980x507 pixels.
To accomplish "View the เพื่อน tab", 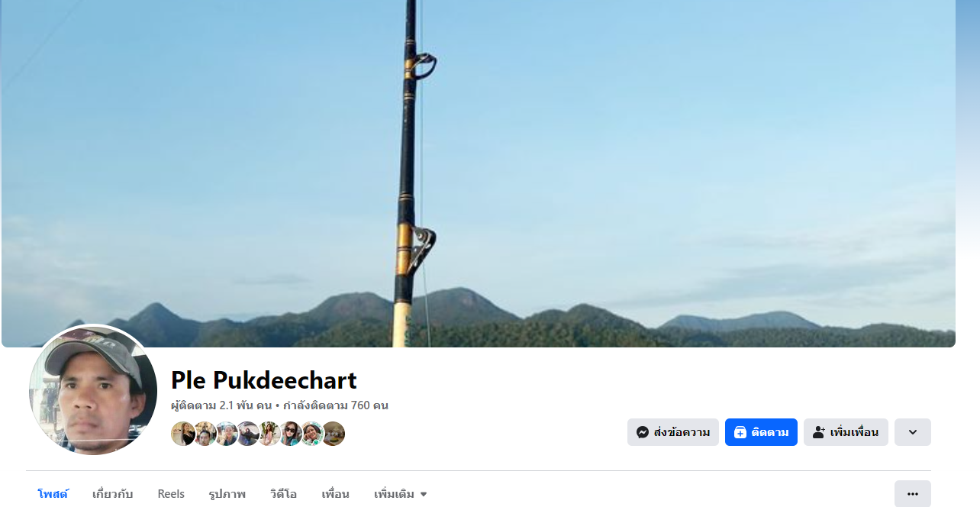I will click(335, 494).
